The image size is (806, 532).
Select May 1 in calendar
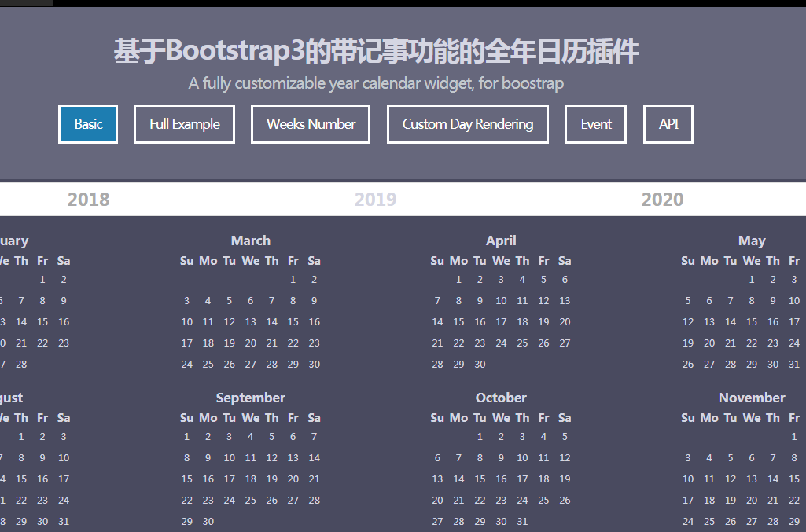[752, 279]
